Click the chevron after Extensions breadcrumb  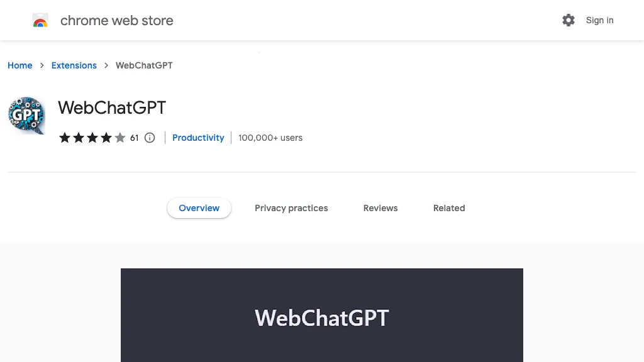pyautogui.click(x=106, y=65)
